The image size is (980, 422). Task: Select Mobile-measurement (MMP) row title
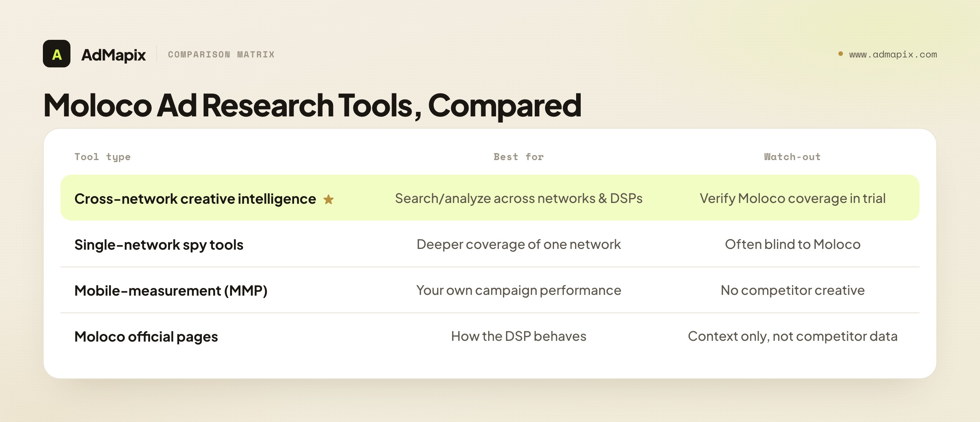pos(171,291)
